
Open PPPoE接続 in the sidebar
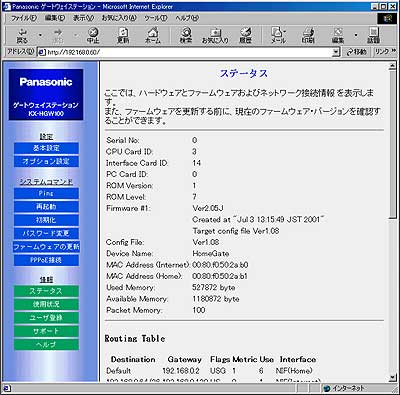[46, 260]
